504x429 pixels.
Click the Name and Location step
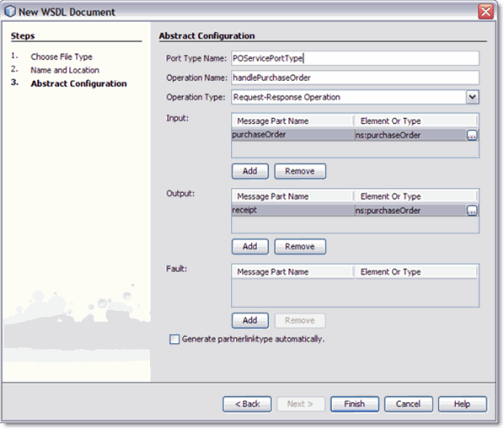tap(65, 70)
